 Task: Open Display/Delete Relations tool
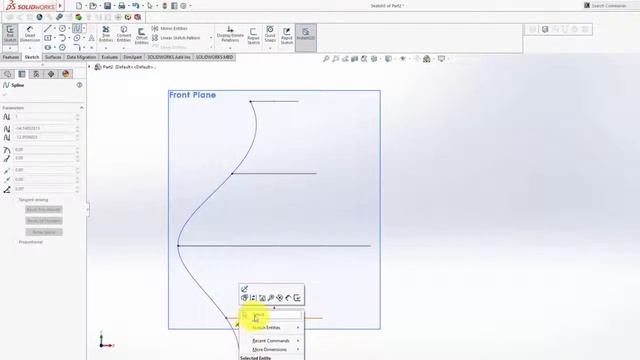pos(230,34)
